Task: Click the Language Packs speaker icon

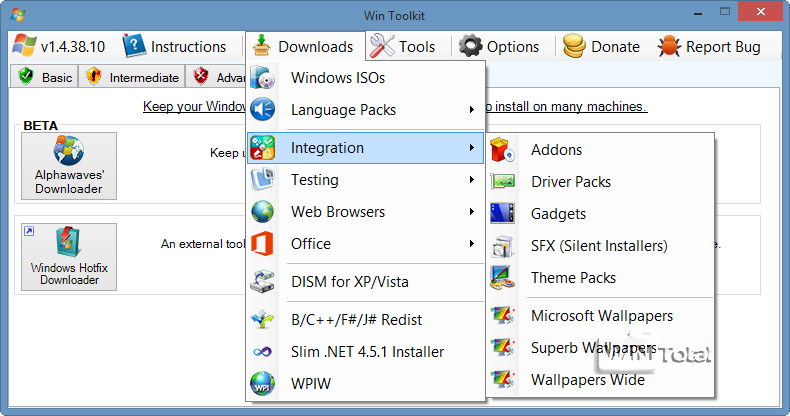Action: 263,110
